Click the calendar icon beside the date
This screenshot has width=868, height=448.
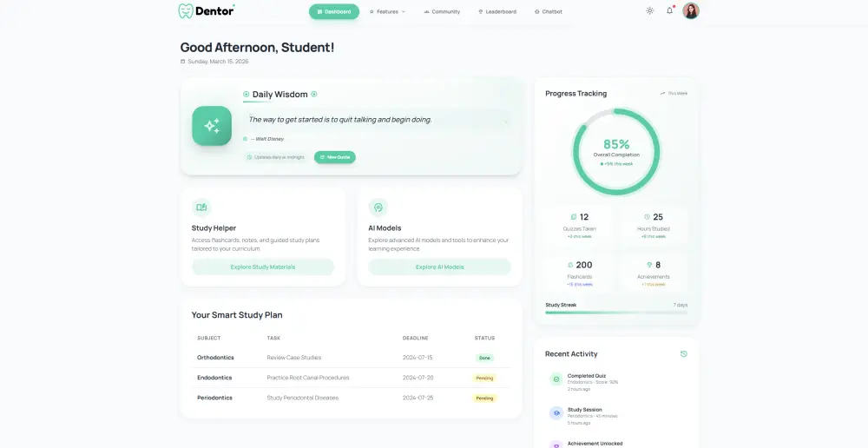pos(182,62)
